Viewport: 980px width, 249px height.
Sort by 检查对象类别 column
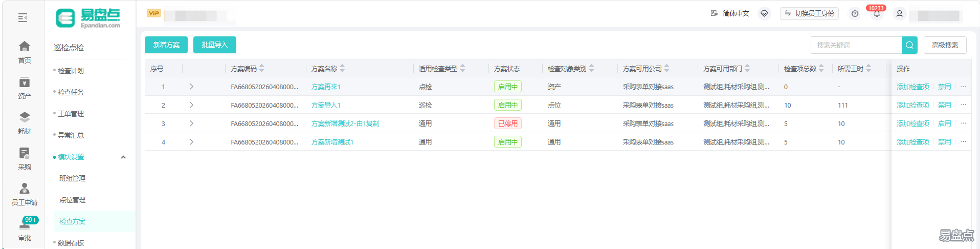pos(591,68)
